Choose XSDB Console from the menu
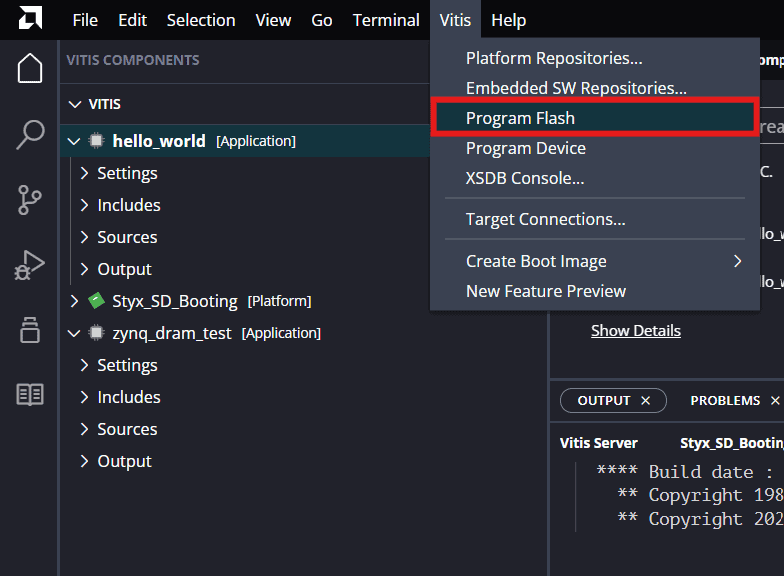 click(x=525, y=178)
